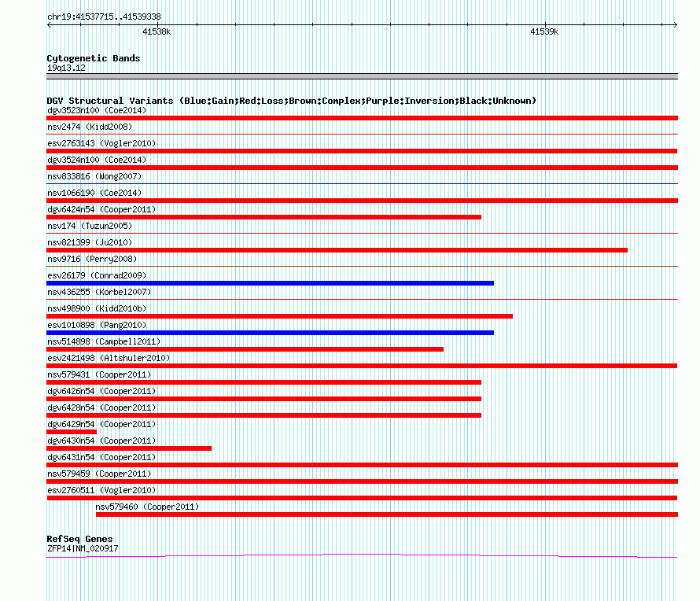Click the red bar of nsv498900
The image size is (700, 601).
(x=279, y=316)
